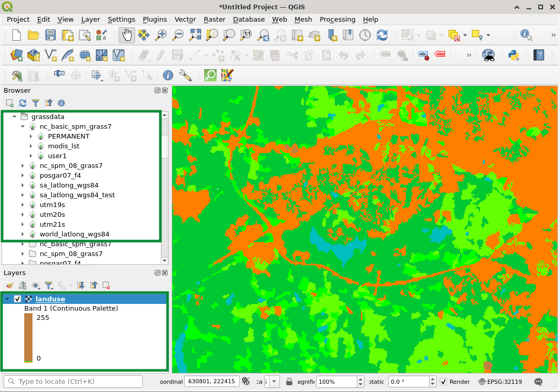Screen dimensions: 560x392
Task: Click Remove Layer icon in Layers panel
Action: coord(106,285)
